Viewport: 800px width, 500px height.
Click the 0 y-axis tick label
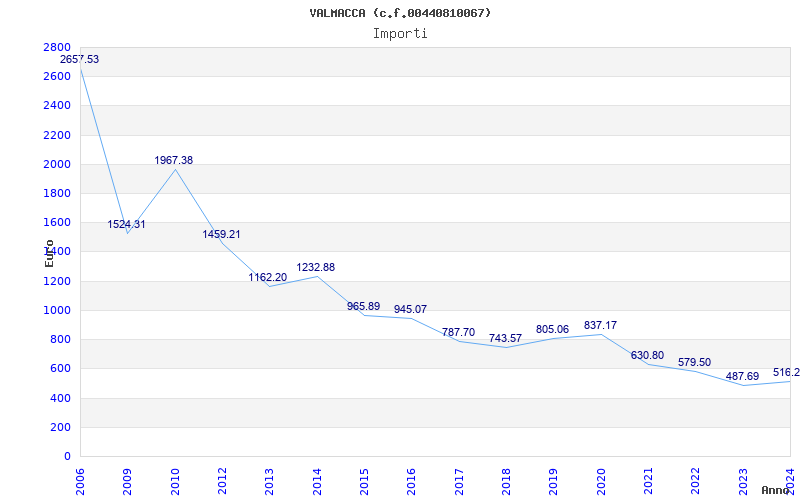point(67,456)
